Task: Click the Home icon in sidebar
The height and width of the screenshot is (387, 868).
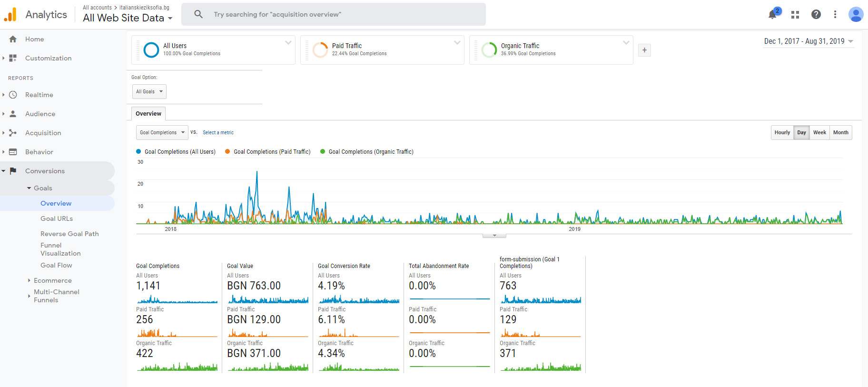Action: point(13,39)
